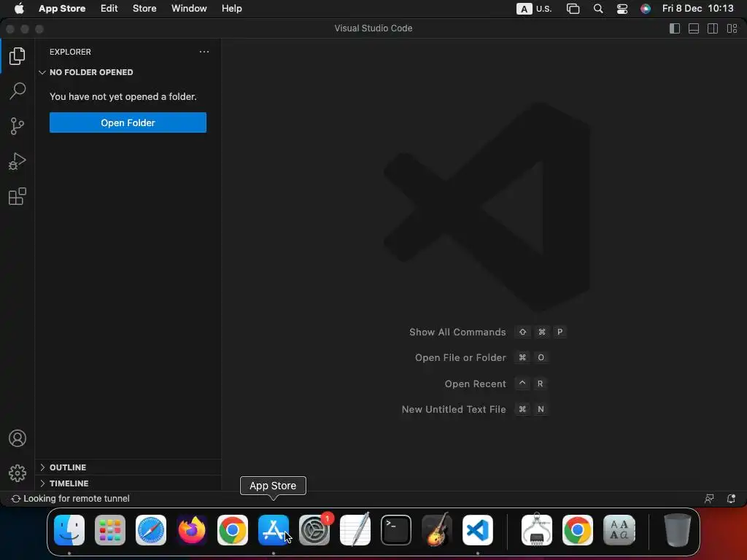The image size is (747, 560).
Task: Open Safari from the Dock
Action: (x=151, y=530)
